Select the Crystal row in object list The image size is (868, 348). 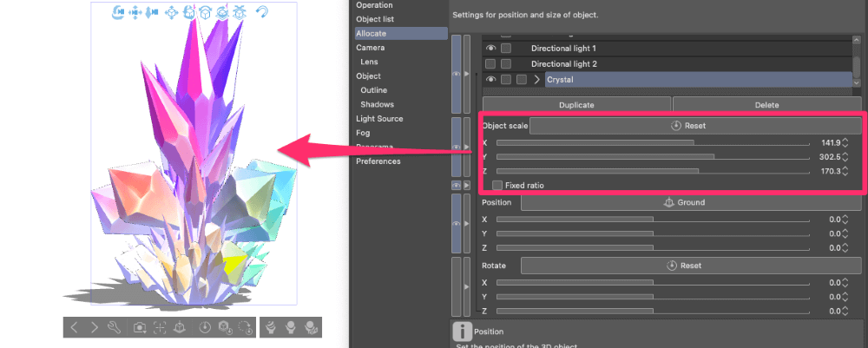coord(699,80)
